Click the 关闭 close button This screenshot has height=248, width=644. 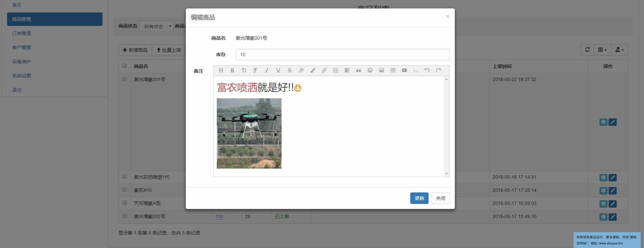[440, 198]
